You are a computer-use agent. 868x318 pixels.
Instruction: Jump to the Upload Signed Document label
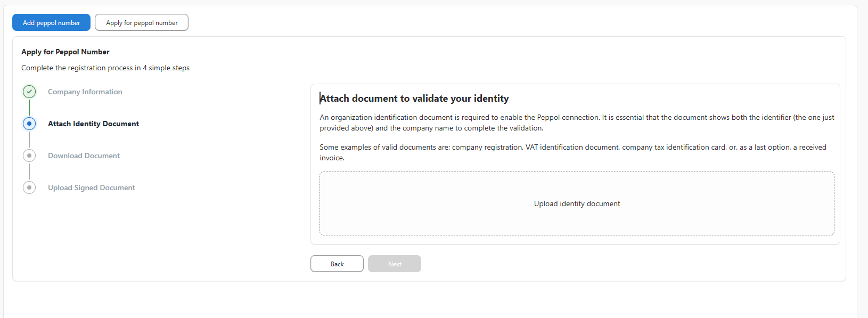pos(91,187)
